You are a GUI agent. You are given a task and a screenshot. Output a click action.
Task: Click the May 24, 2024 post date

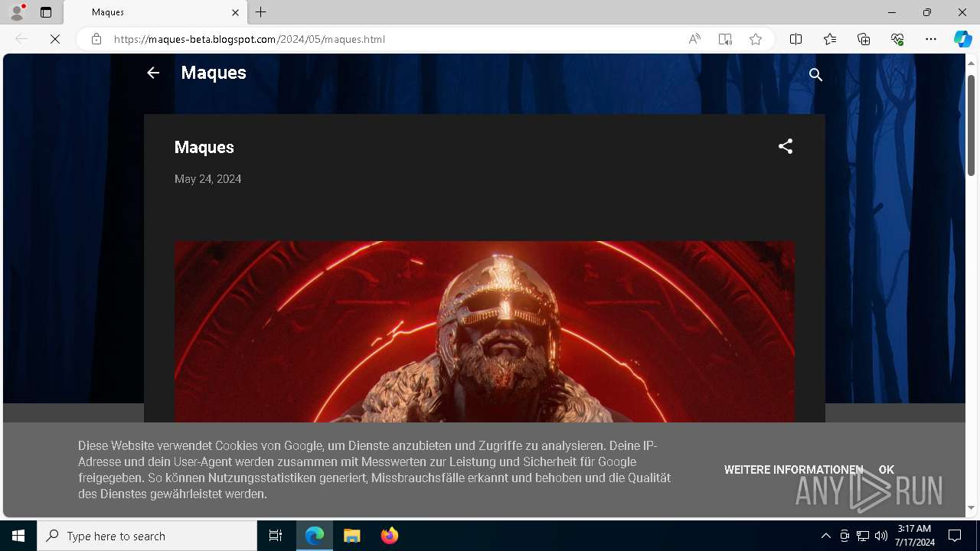pyautogui.click(x=208, y=179)
